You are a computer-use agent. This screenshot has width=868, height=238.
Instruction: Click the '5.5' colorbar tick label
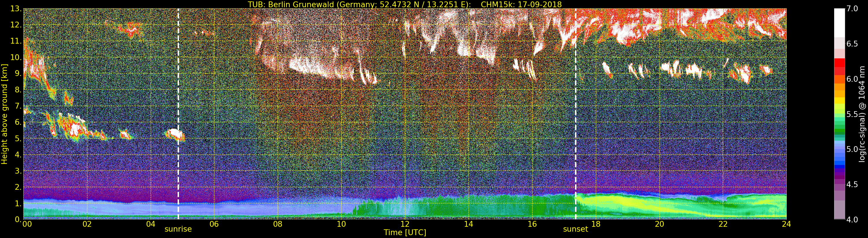[852, 114]
